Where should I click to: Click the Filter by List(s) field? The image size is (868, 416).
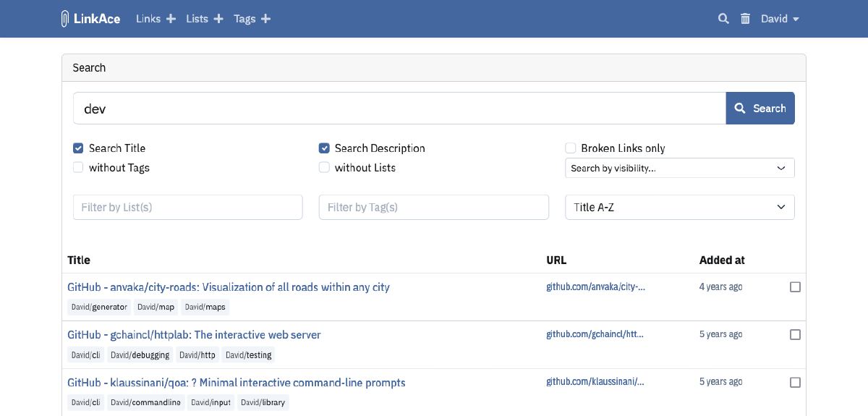point(188,207)
